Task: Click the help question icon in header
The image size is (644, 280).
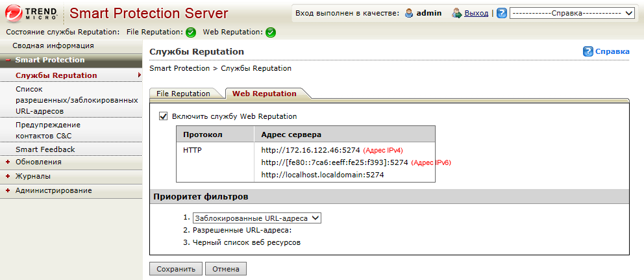Action: (502, 13)
